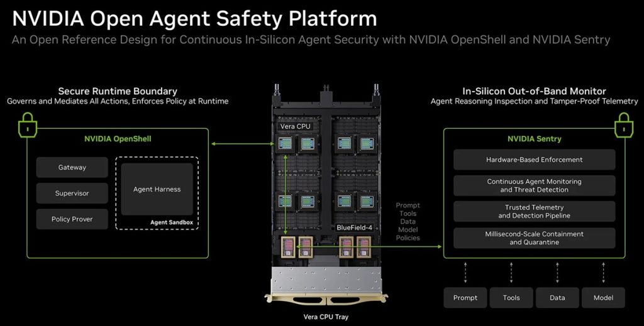Select the Supervisor box
644x326 pixels.
[72, 193]
